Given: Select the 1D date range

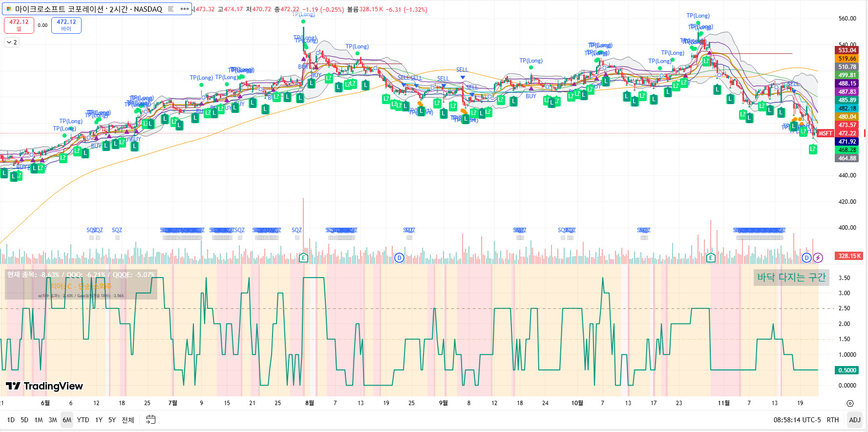Looking at the screenshot, I should click(11, 420).
